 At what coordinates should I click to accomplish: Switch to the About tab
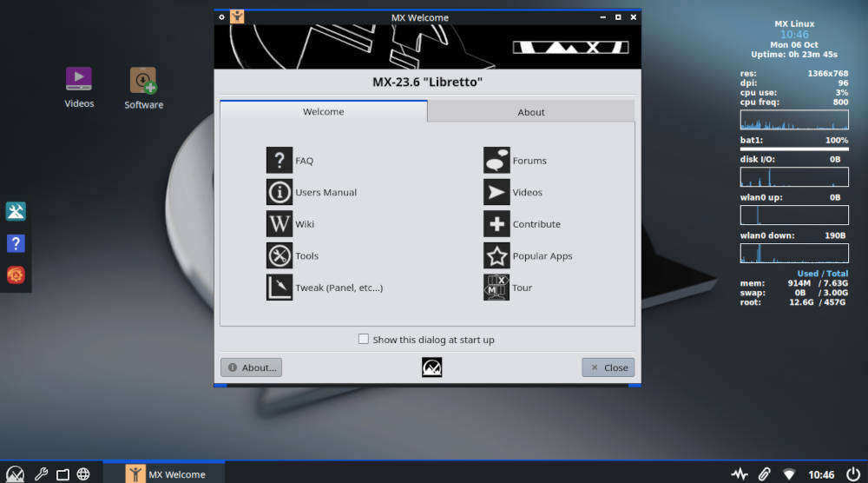(530, 112)
